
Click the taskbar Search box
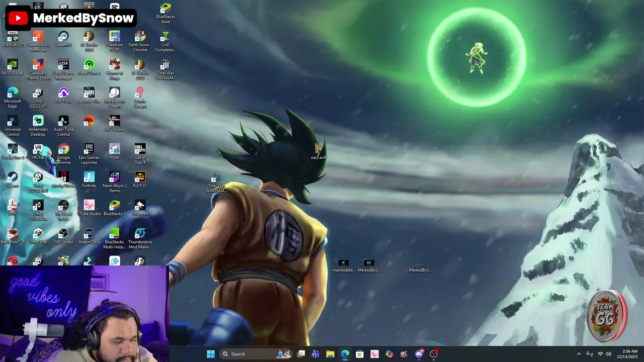point(256,354)
